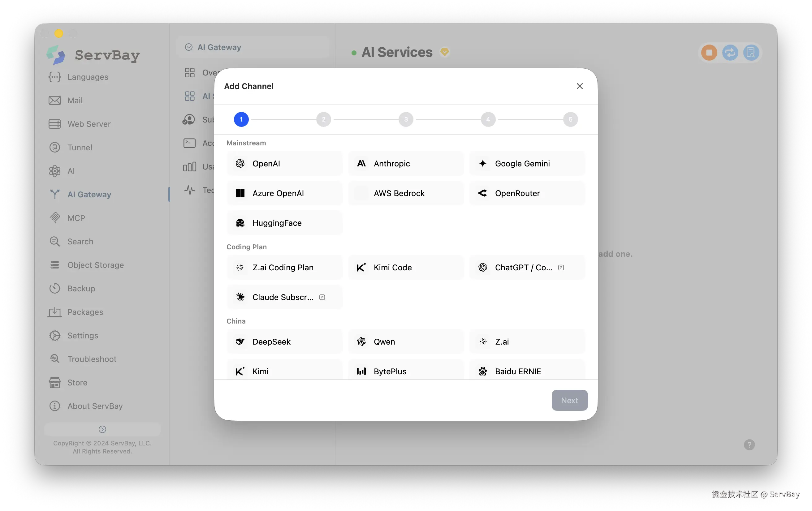Click the Store sidebar icon
This screenshot has width=812, height=511.
(55, 383)
